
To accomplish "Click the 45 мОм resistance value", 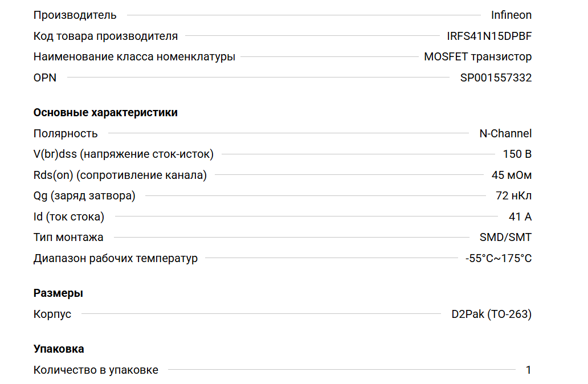I will (512, 175).
